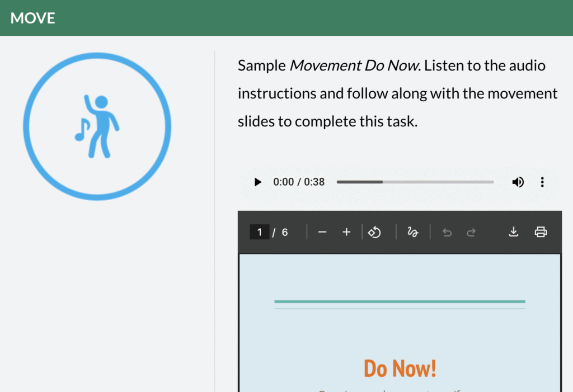Open the audio player three-dot menu

click(x=542, y=182)
